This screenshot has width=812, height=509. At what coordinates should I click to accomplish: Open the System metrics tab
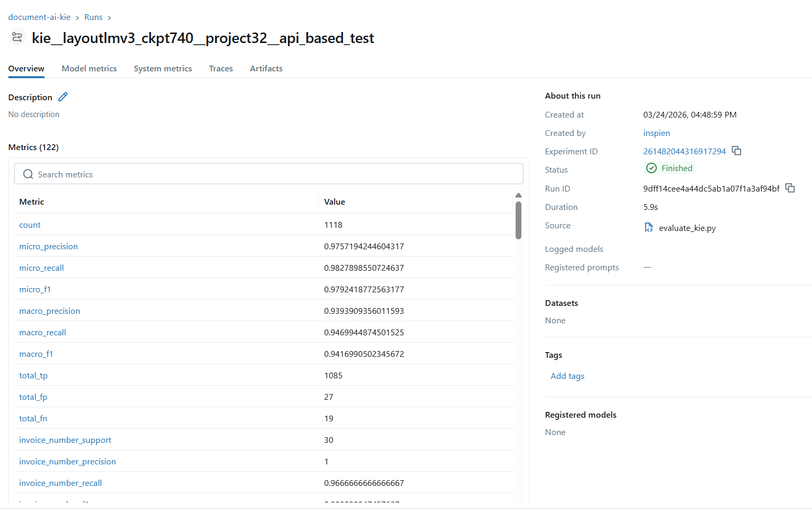coord(163,69)
